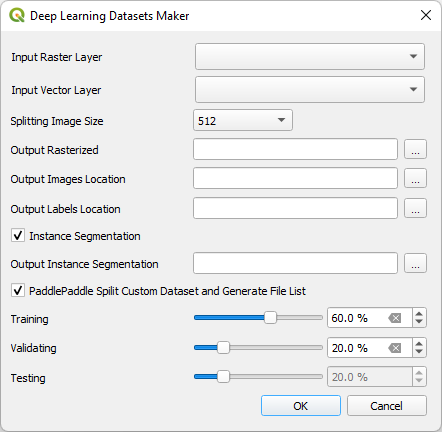Click the Testing slider handle
442x432 pixels.
(223, 377)
